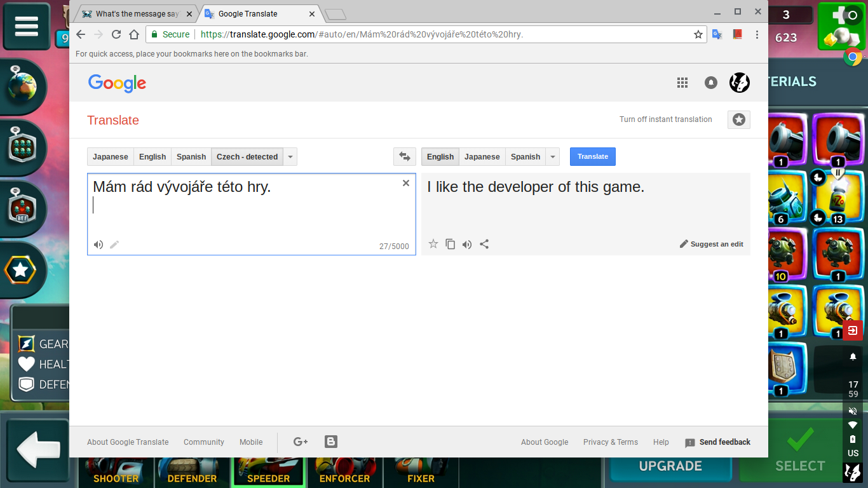Clear the source text with X

coord(406,183)
